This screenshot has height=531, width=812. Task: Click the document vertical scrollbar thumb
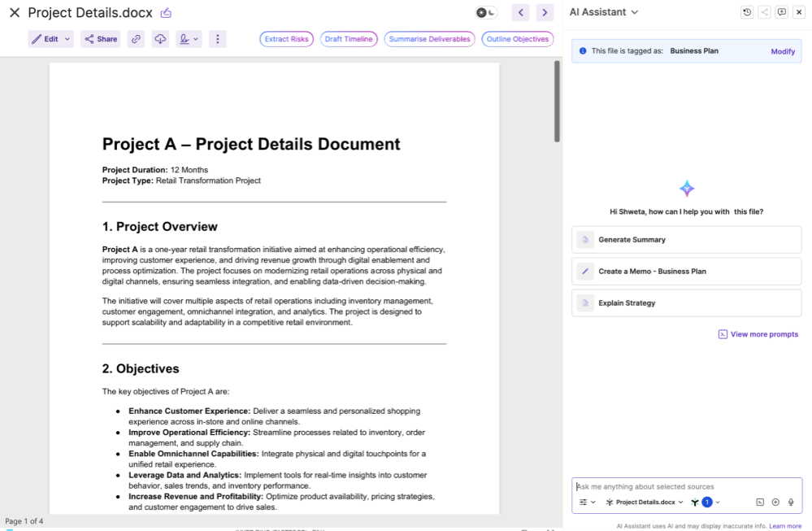click(557, 101)
